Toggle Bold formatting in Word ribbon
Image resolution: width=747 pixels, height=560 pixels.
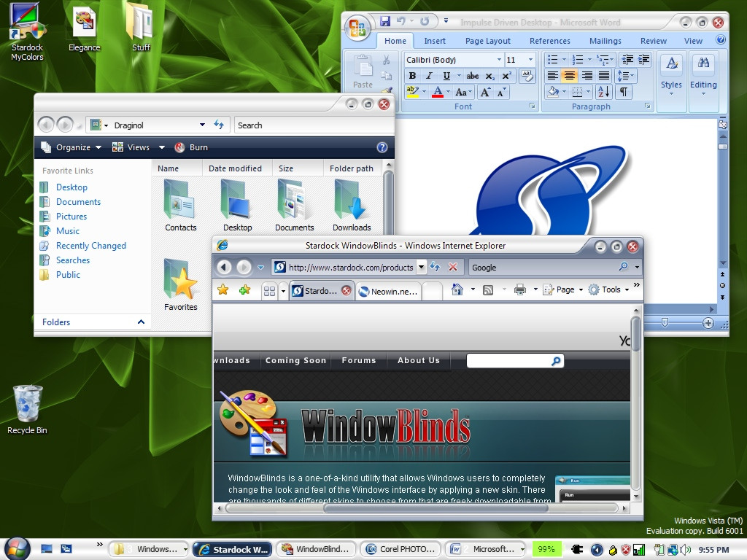(413, 76)
